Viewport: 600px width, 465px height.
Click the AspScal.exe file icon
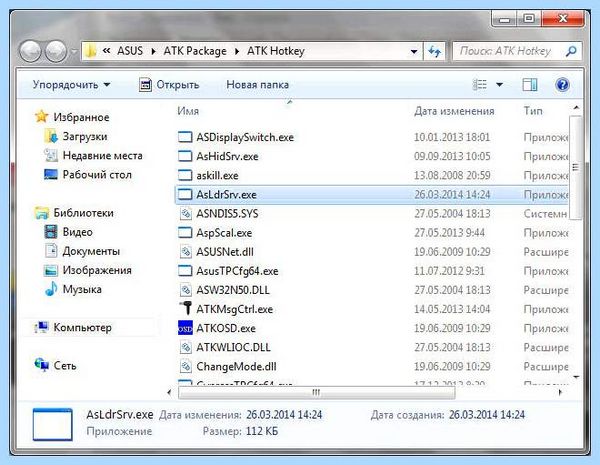pyautogui.click(x=185, y=233)
